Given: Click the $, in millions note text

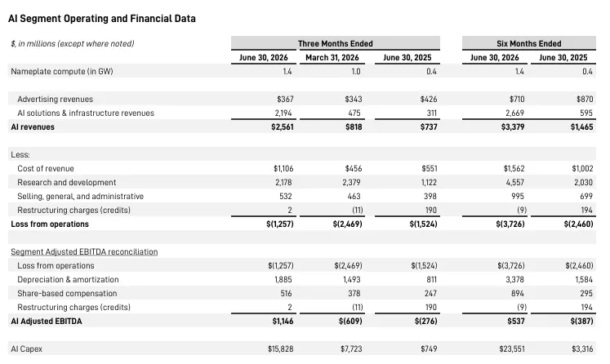Looking at the screenshot, I should tap(73, 43).
